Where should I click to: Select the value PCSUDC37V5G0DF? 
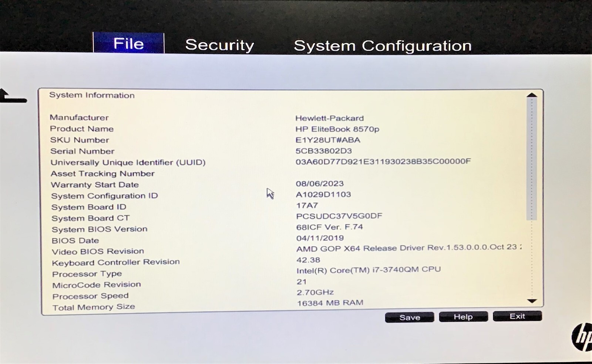tap(339, 216)
